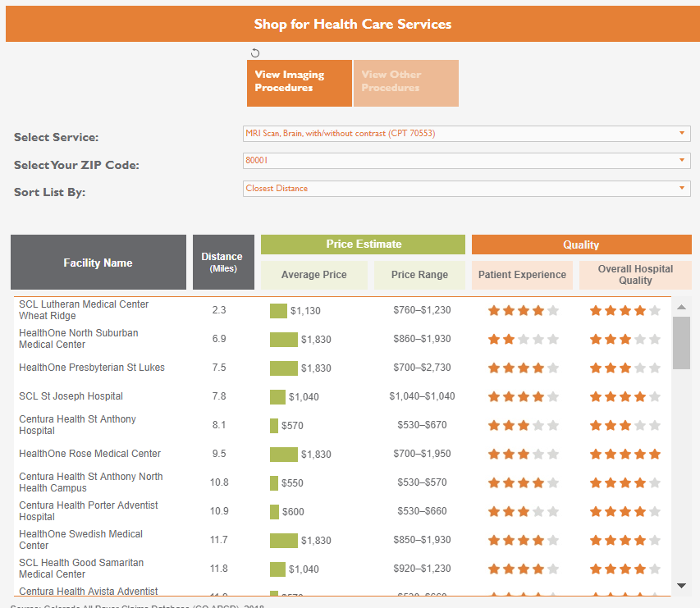Click overall quality stars for HealthOne Rose
Screen dimensions: 700x608
click(x=625, y=454)
